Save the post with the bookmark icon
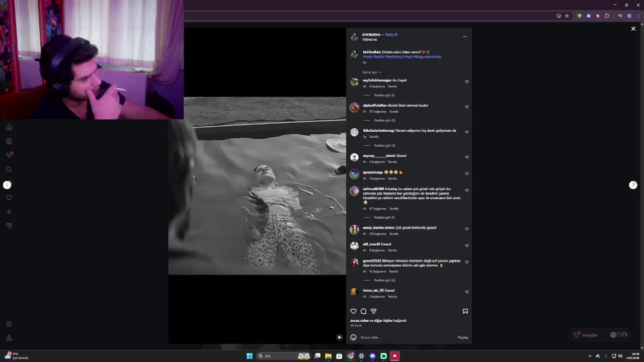 pyautogui.click(x=465, y=311)
